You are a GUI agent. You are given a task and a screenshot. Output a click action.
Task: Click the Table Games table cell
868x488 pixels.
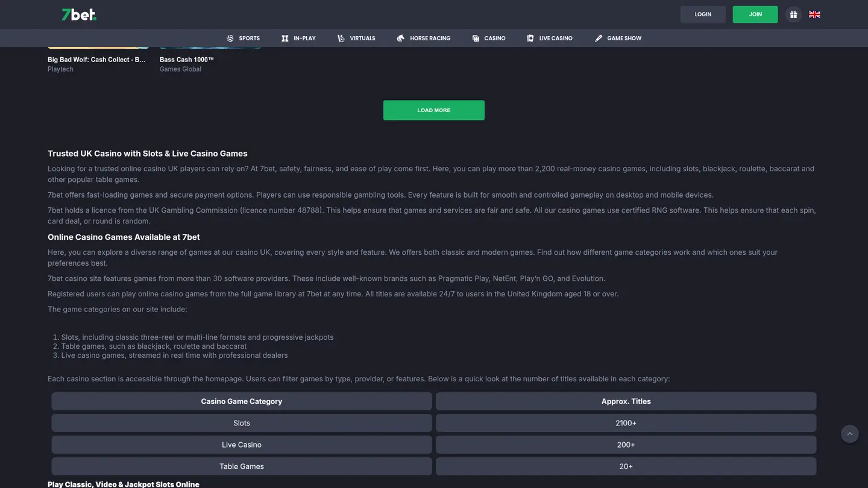coord(242,466)
